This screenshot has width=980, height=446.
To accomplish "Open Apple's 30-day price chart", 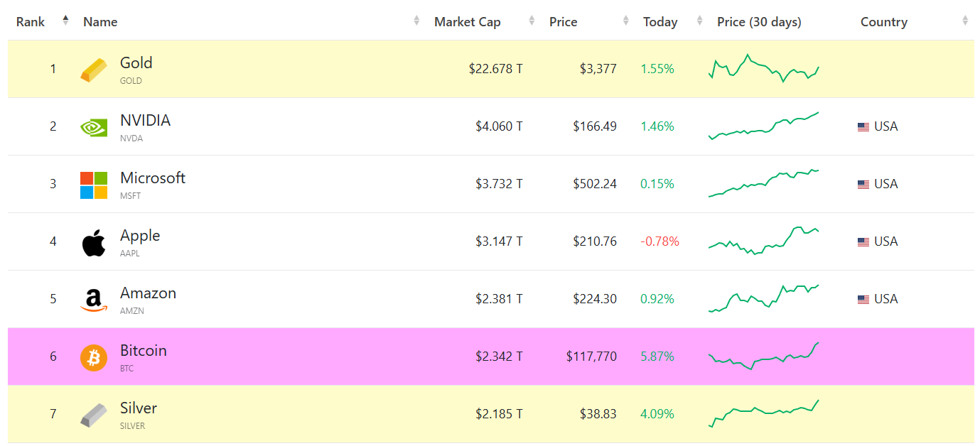I will click(764, 241).
